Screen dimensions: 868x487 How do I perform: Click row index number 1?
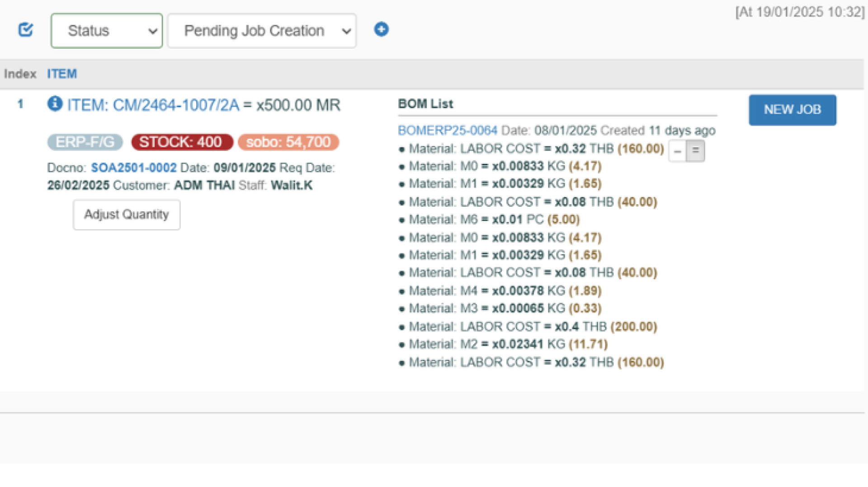(x=20, y=104)
